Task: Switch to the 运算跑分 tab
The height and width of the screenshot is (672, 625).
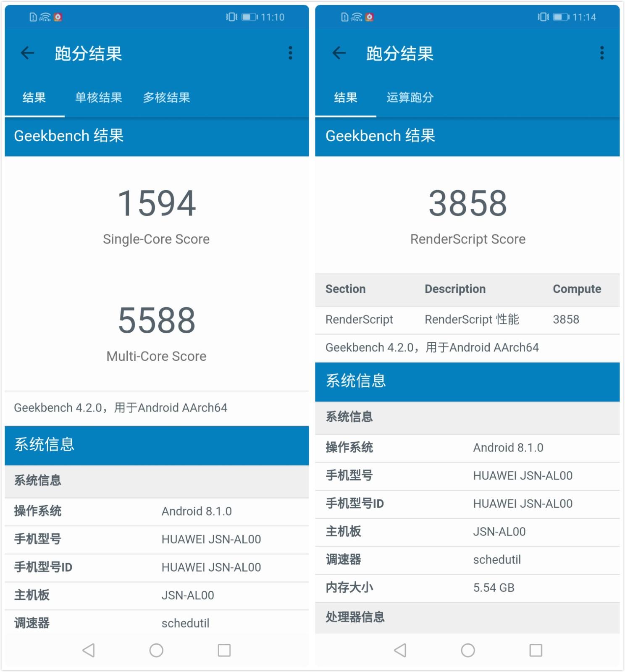Action: coord(410,98)
